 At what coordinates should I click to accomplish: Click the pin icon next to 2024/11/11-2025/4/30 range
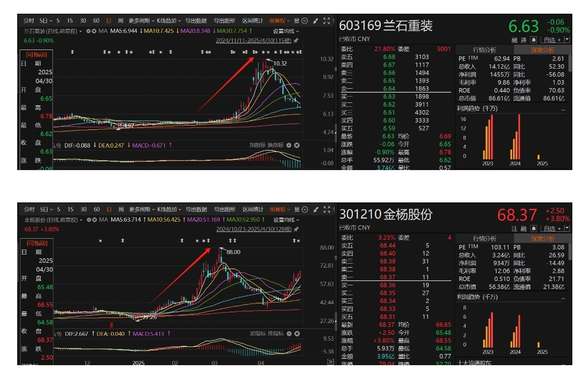pyautogui.click(x=295, y=40)
